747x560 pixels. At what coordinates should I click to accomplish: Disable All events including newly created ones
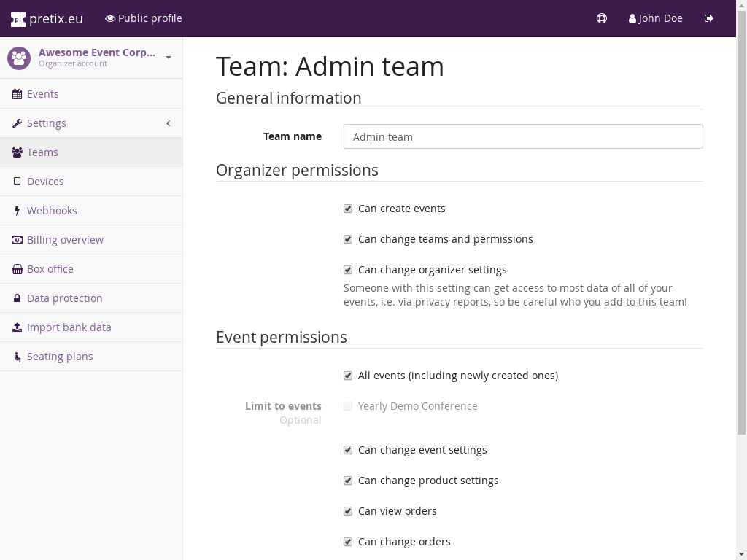[x=348, y=376]
